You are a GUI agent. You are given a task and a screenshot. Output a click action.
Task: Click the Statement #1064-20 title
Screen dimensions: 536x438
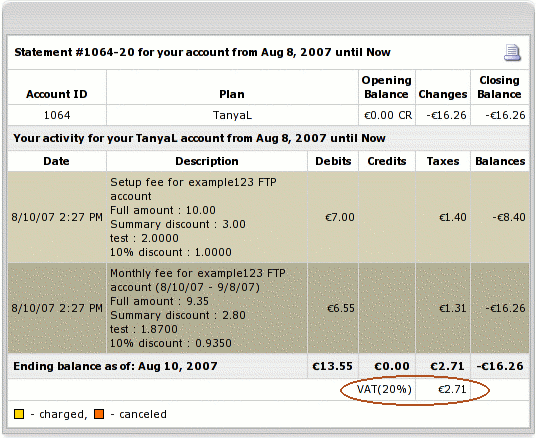pos(202,52)
